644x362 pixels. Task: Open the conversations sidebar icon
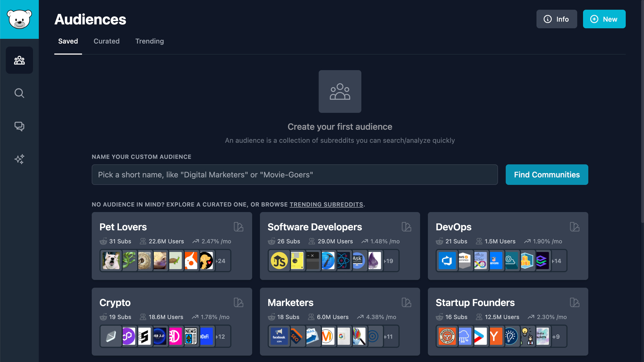[x=19, y=126]
